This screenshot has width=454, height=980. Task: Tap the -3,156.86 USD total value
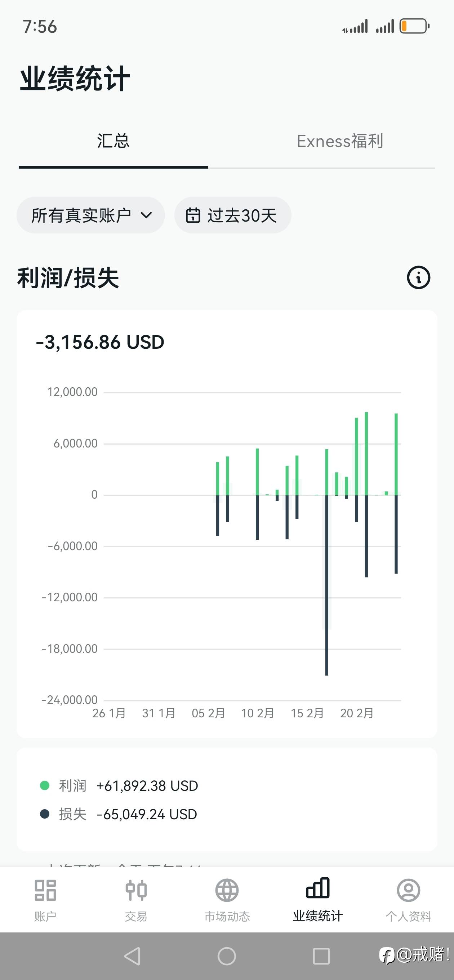click(x=100, y=342)
